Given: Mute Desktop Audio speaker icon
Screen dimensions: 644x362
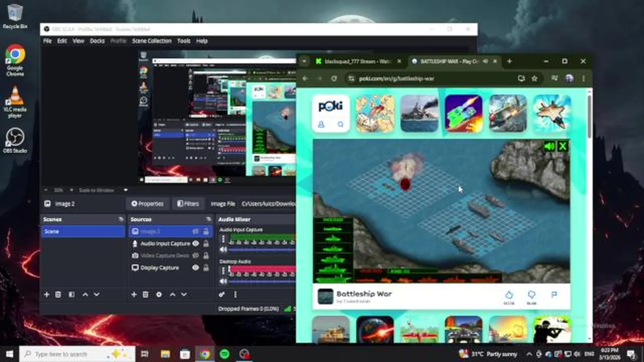Looking at the screenshot, I should [x=223, y=282].
